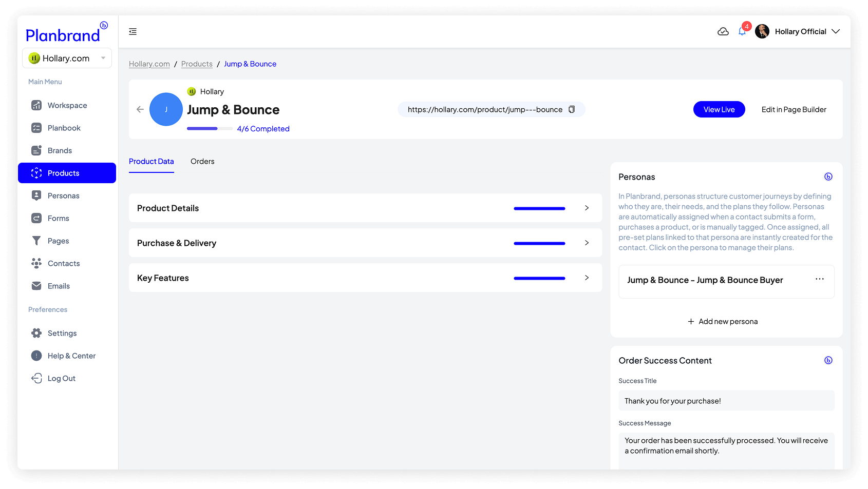Click the View Live button
Image resolution: width=868 pixels, height=489 pixels.
point(719,110)
